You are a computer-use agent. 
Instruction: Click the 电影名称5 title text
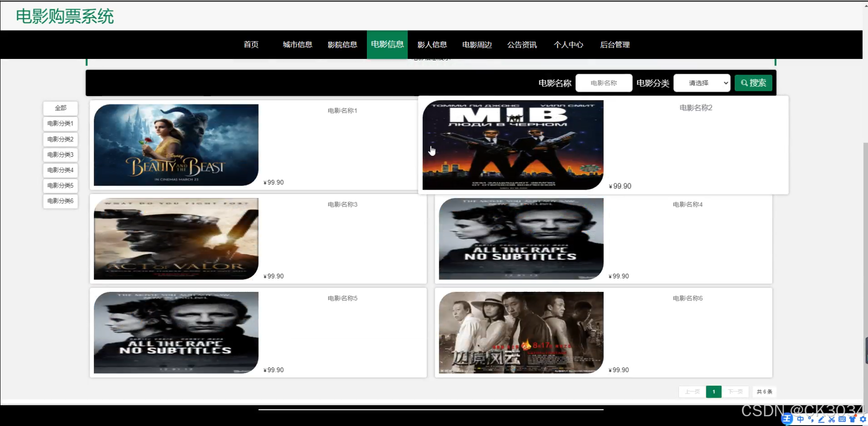(342, 298)
